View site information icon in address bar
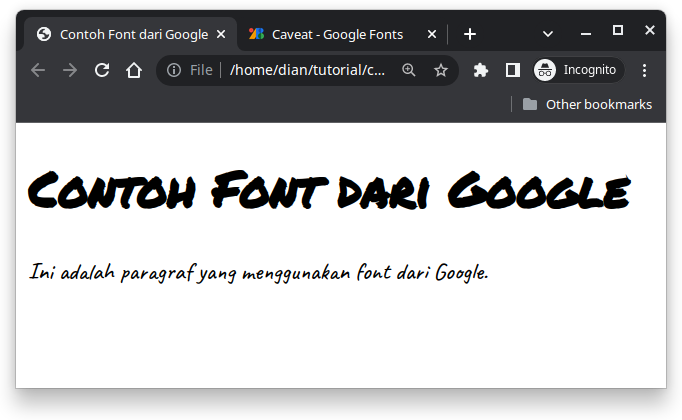Image resolution: width=682 pixels, height=420 pixels. point(174,70)
